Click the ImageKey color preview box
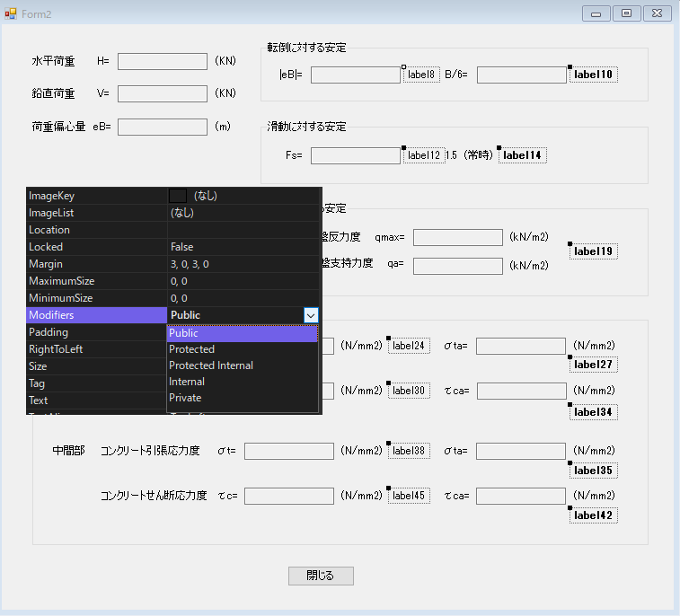680x616 pixels. coord(177,196)
